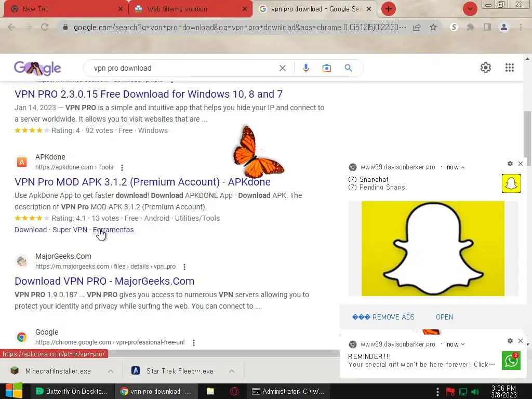Click the Super VPN sitelink
The width and height of the screenshot is (532, 399).
[x=70, y=230]
